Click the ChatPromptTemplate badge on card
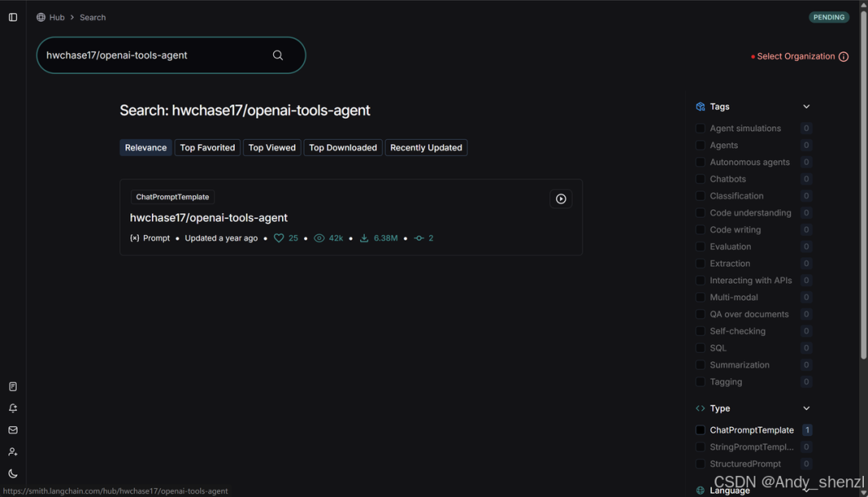Viewport: 868px width, 497px height. (173, 197)
